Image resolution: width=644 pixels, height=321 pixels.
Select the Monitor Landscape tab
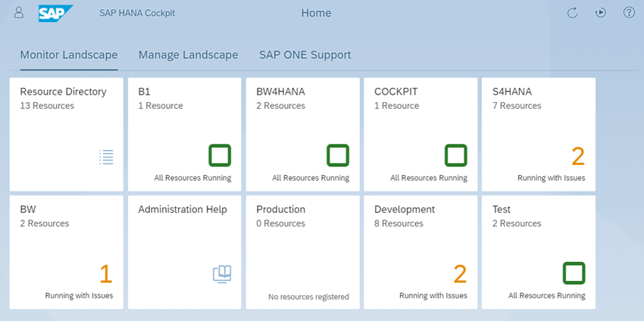(69, 55)
